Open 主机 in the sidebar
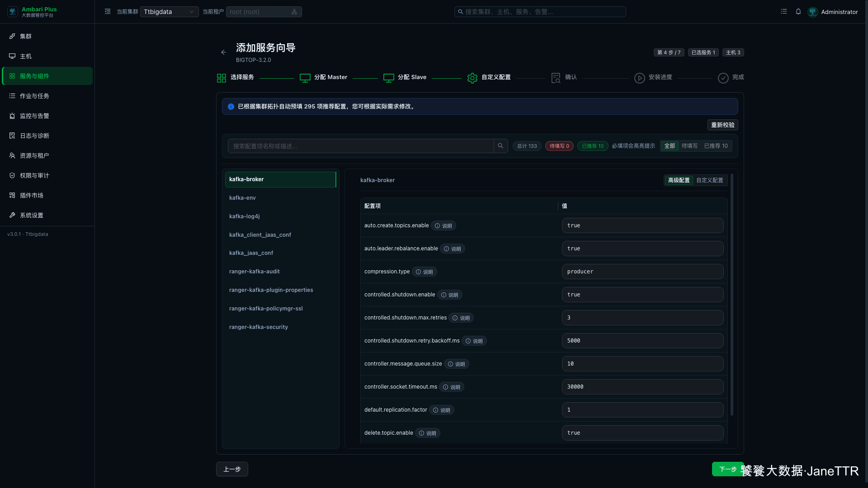 click(47, 56)
